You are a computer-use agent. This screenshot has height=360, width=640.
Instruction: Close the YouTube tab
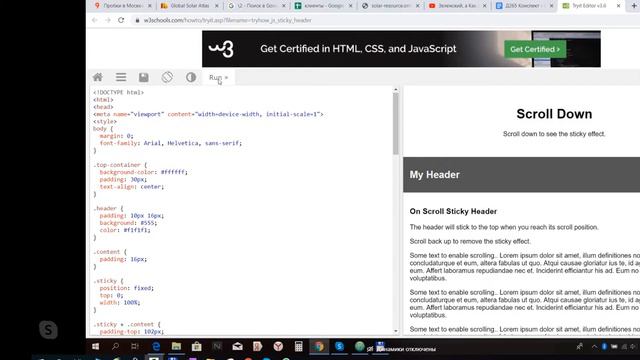point(484,6)
